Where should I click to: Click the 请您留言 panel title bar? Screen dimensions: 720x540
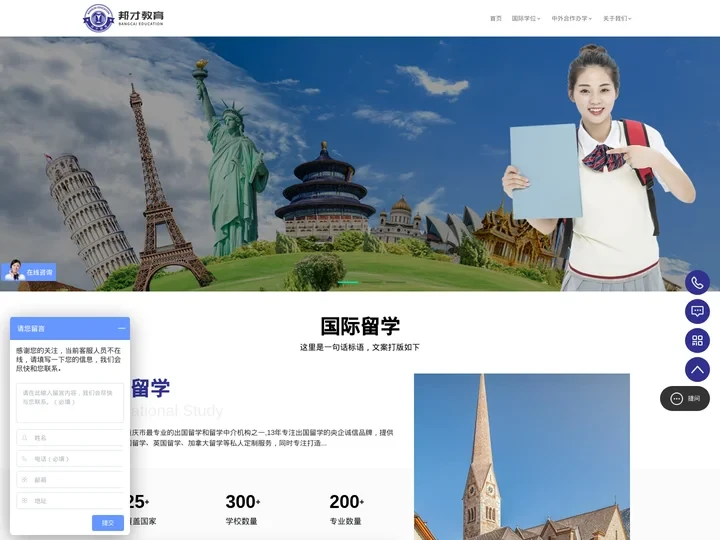tap(70, 328)
